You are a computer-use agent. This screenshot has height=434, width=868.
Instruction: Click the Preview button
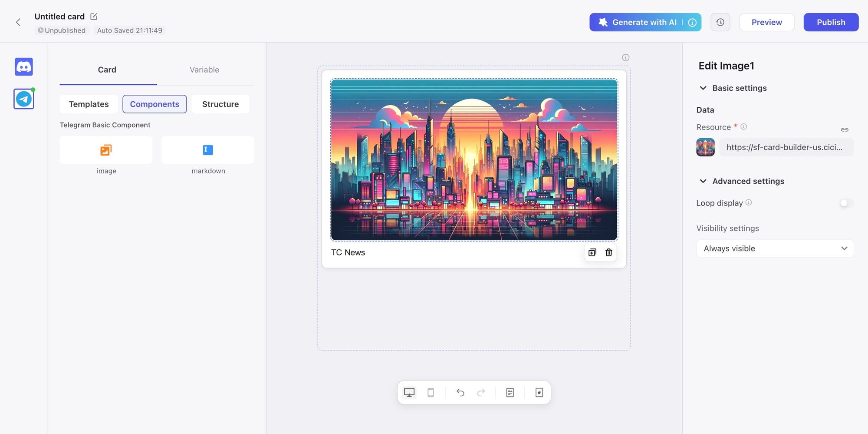coord(767,22)
